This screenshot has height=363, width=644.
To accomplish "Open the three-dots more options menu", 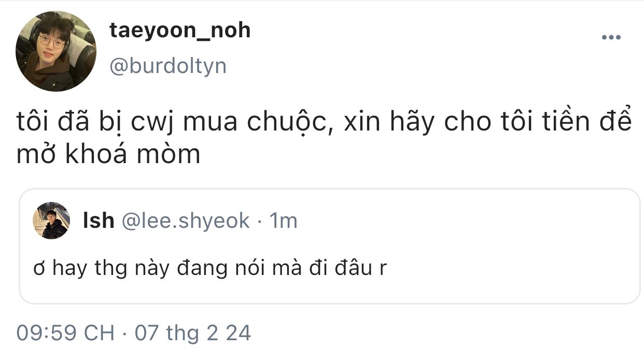I will click(611, 37).
